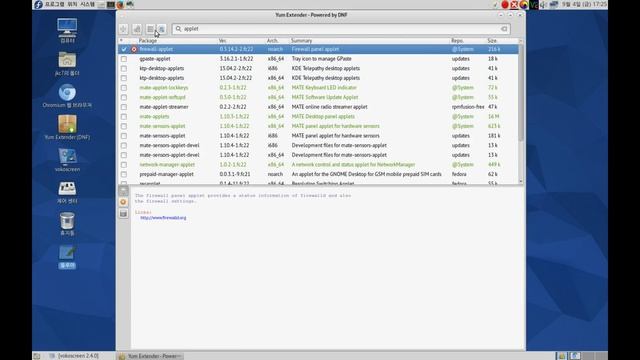Check the mate-applet-lockkeys checkbox
The width and height of the screenshot is (640, 360).
[124, 88]
